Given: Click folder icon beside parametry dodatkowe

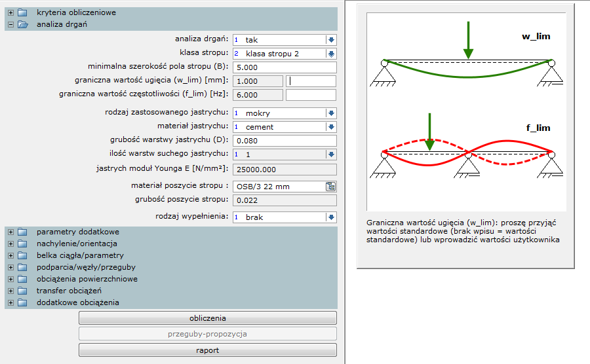Looking at the screenshot, I should [23, 232].
